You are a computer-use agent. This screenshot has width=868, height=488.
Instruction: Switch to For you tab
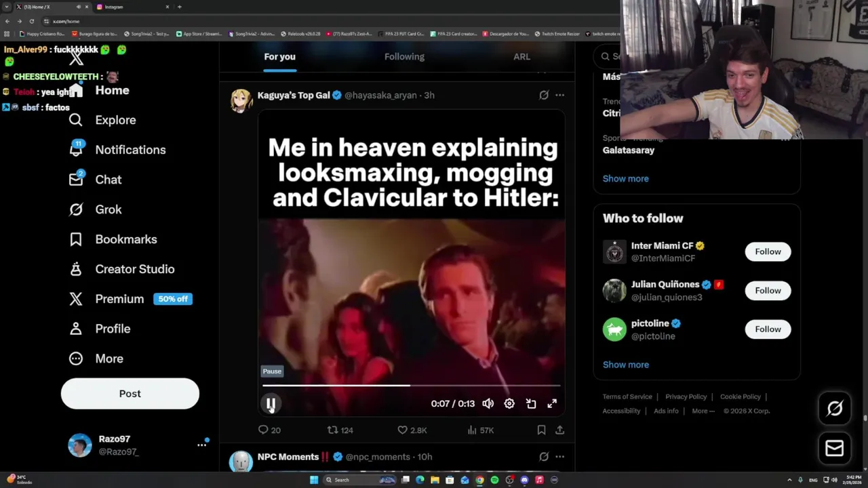(279, 57)
